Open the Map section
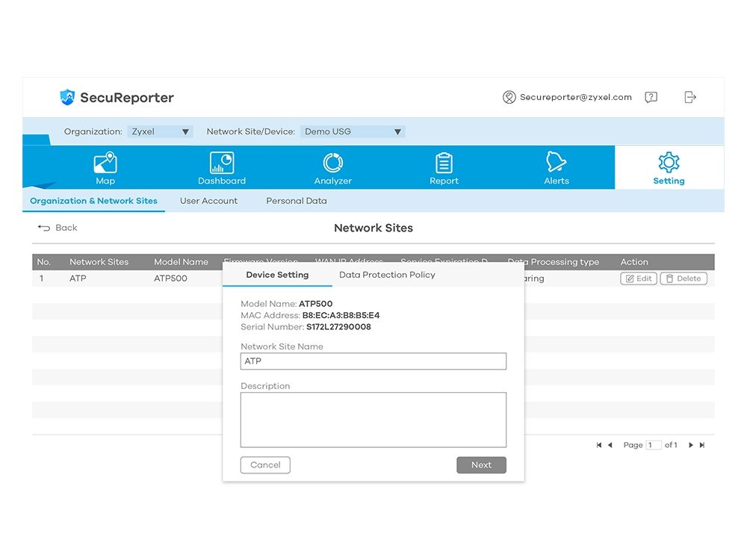 coord(105,168)
